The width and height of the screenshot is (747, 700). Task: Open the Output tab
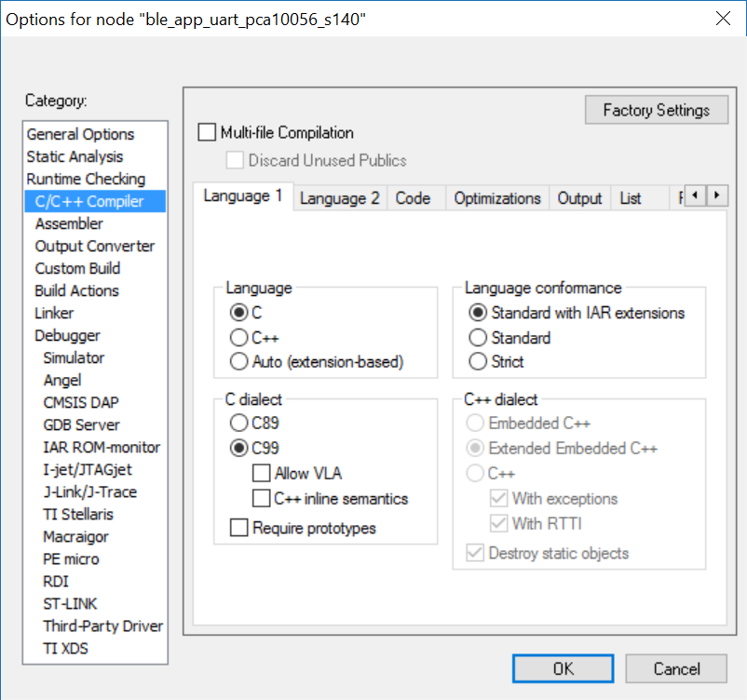point(579,198)
